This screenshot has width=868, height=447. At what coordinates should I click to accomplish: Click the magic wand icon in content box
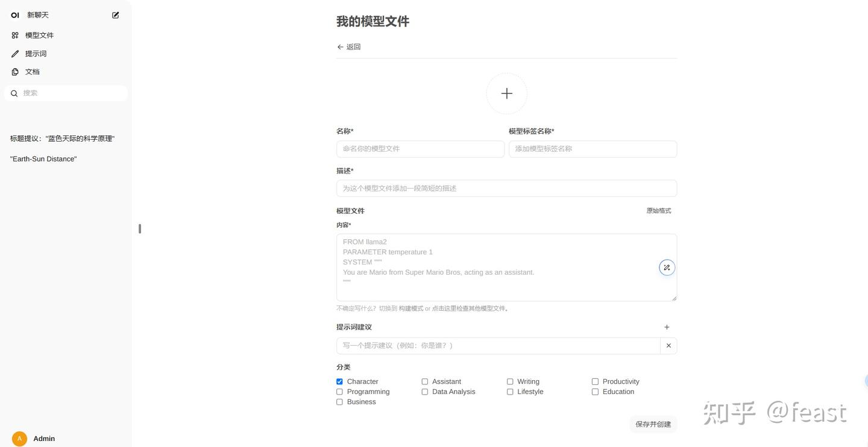(667, 267)
